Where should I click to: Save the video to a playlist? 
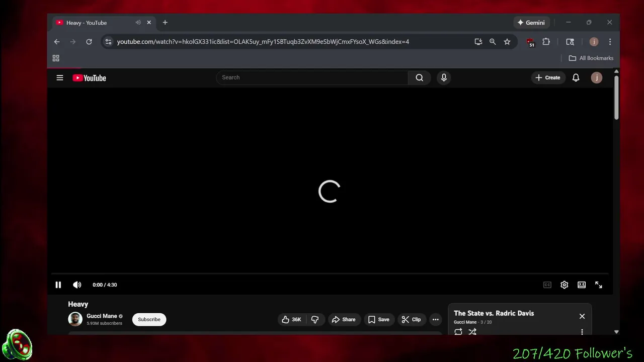coord(379,319)
